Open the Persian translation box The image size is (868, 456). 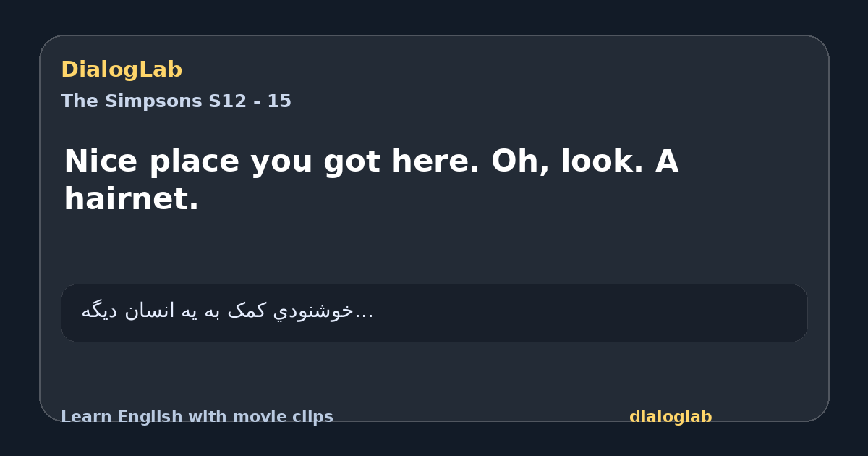point(434,313)
